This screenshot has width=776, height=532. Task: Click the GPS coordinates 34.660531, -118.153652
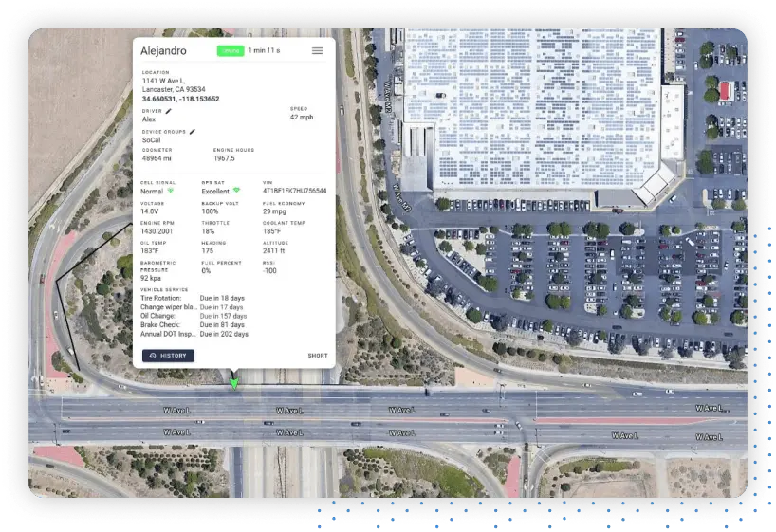tap(180, 99)
